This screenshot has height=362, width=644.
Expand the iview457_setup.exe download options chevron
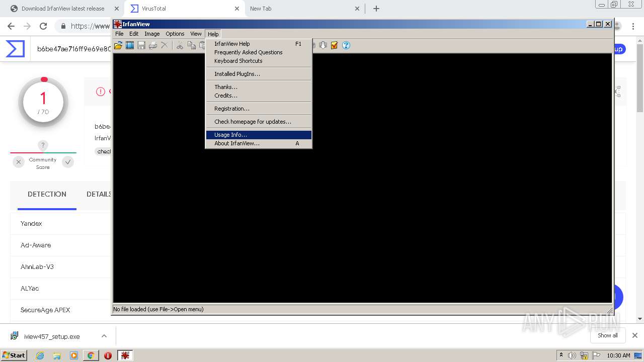pyautogui.click(x=104, y=336)
